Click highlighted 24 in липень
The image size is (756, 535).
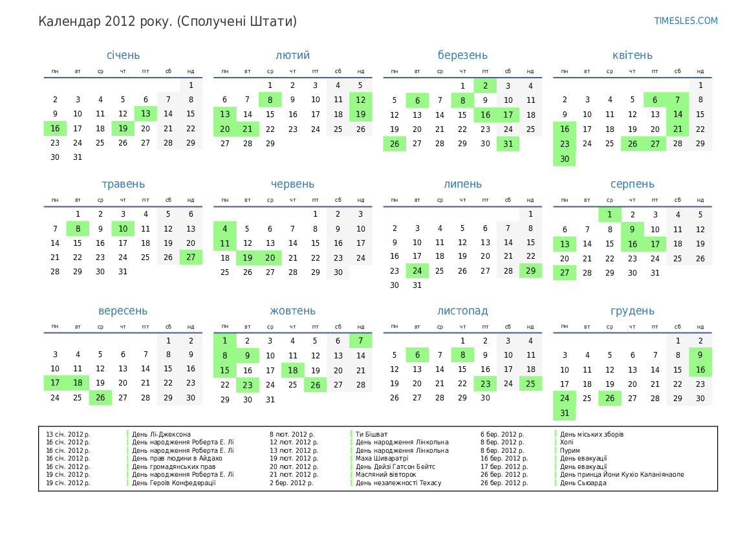tap(417, 271)
